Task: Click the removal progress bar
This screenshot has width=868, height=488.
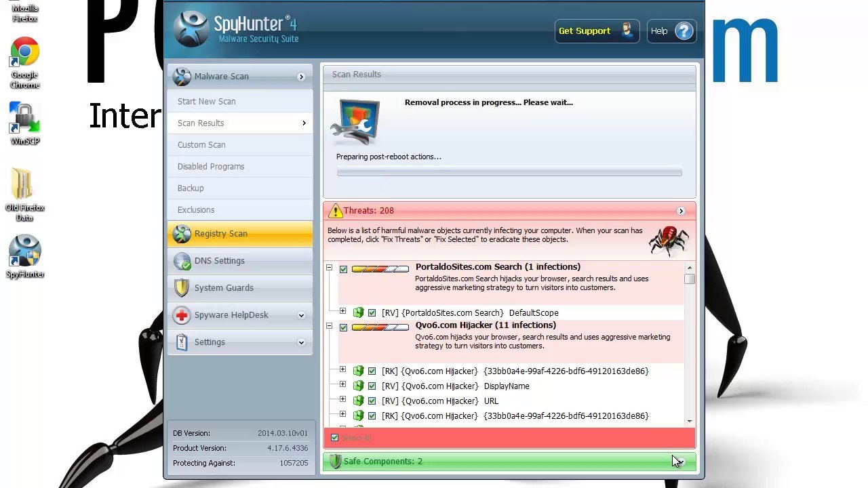Action: pos(509,172)
